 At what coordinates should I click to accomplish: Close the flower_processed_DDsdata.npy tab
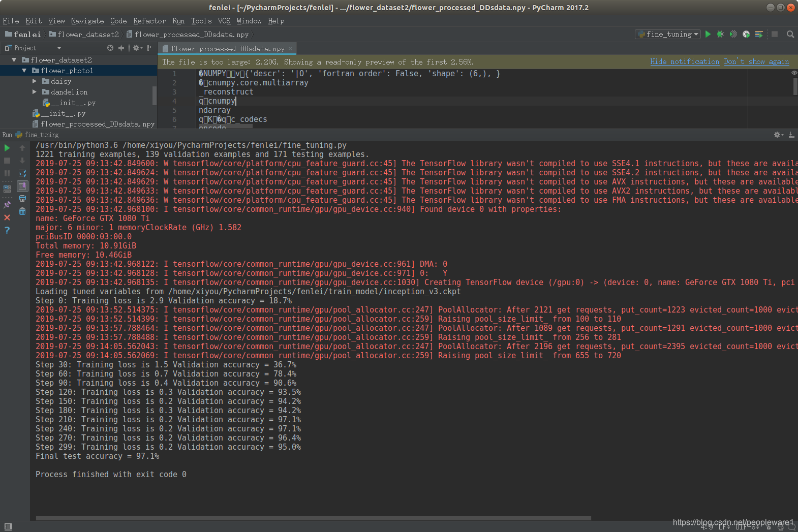pyautogui.click(x=291, y=49)
